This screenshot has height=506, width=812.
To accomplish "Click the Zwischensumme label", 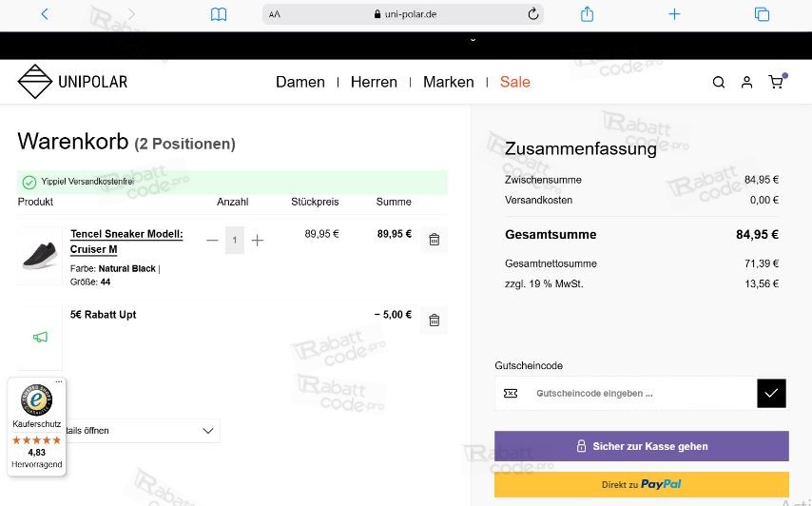I will point(543,180).
